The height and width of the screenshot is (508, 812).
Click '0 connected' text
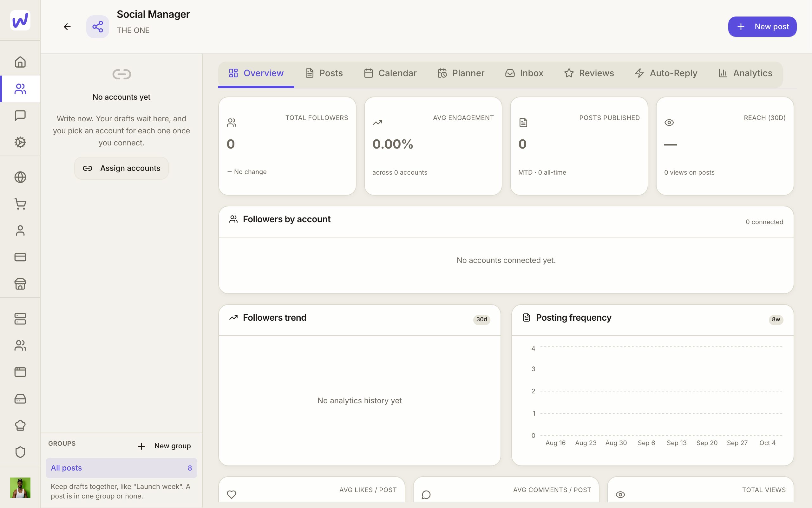[x=764, y=222]
